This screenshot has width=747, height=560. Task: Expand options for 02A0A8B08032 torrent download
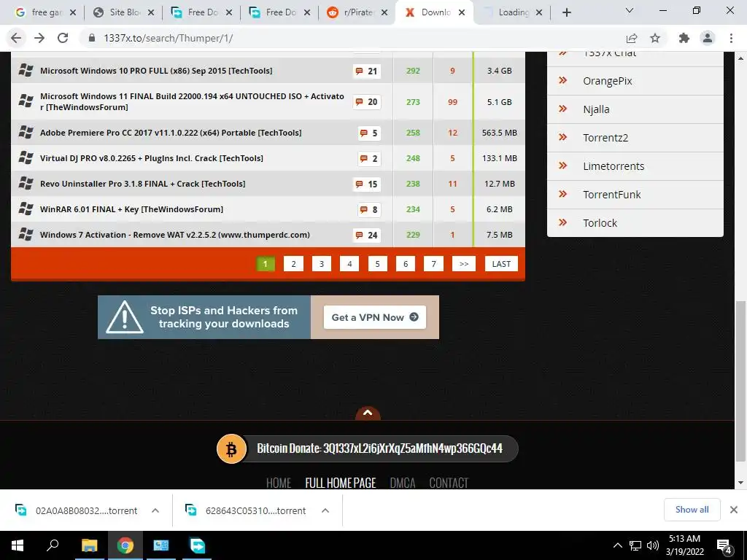click(155, 510)
